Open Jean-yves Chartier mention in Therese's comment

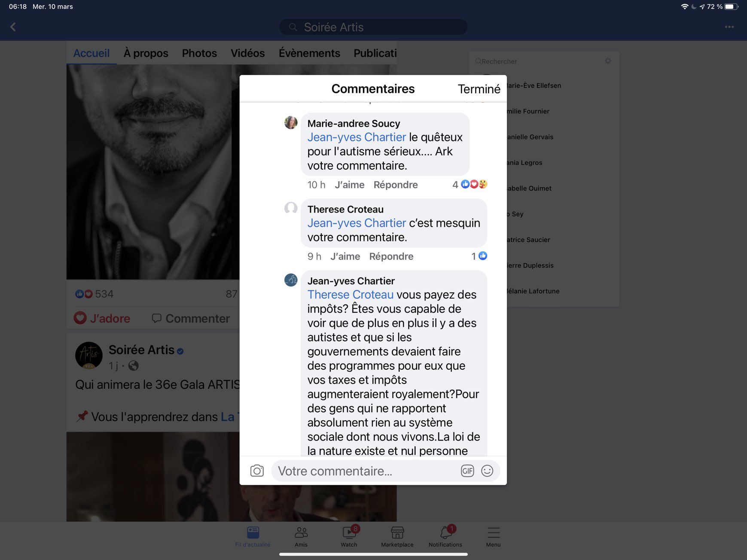[x=357, y=223]
